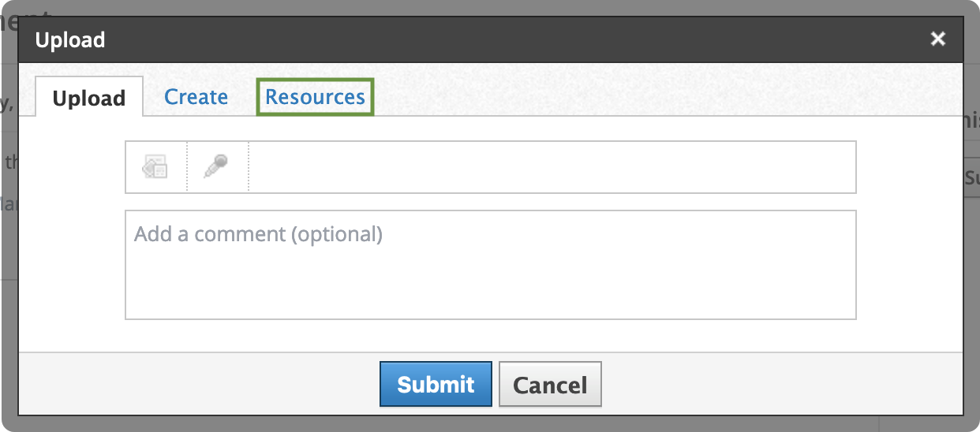Submit the upload form
980x432 pixels.
(436, 384)
